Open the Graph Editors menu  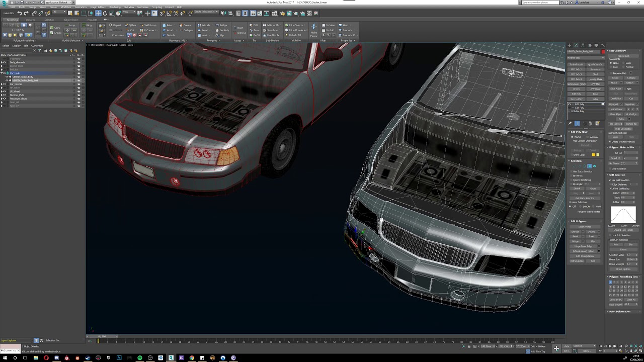[x=98, y=7]
